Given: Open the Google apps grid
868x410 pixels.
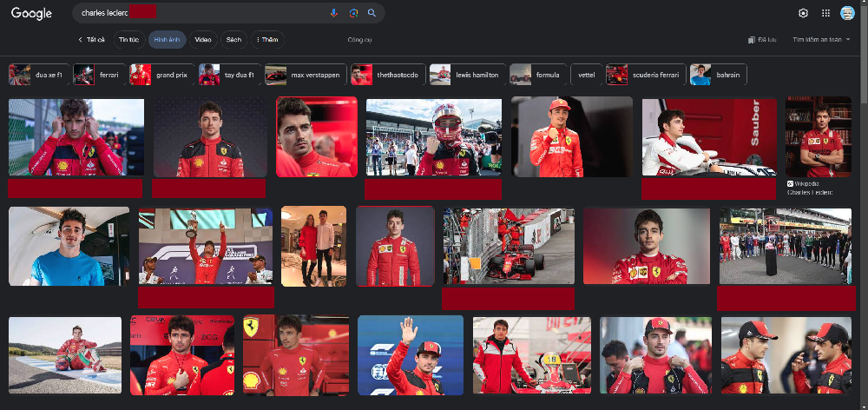Looking at the screenshot, I should point(826,13).
